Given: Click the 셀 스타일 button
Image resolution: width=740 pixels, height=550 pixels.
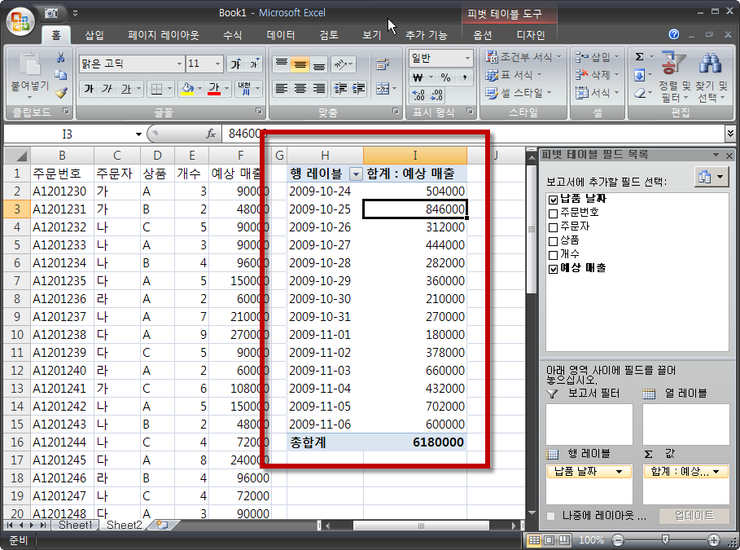Looking at the screenshot, I should (519, 93).
